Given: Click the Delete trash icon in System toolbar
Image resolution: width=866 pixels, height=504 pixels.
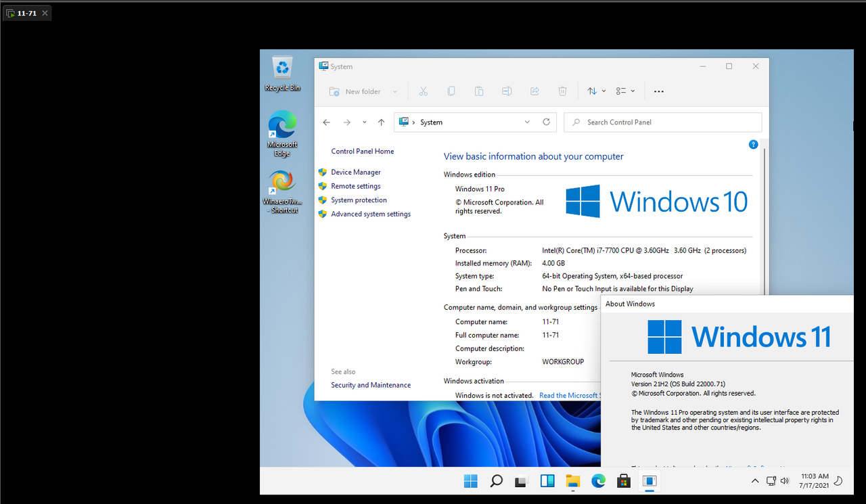Looking at the screenshot, I should pos(562,91).
